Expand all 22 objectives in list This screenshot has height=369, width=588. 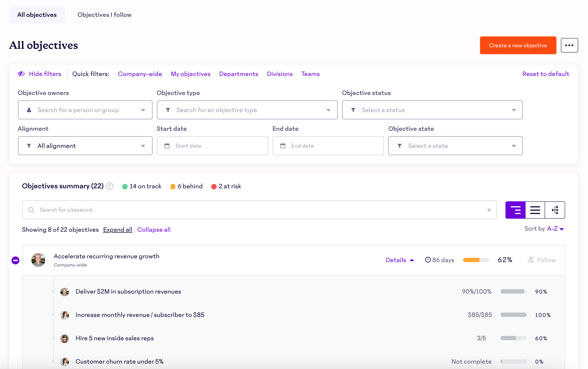pyautogui.click(x=118, y=230)
